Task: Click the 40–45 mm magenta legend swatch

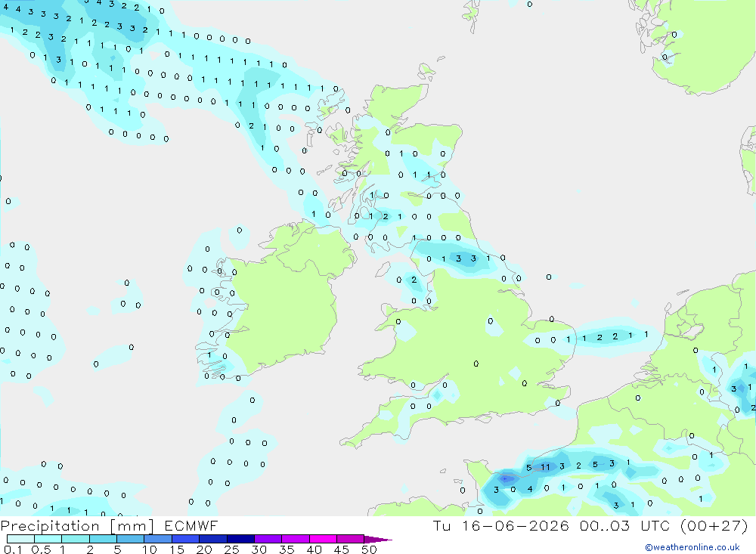Action: (x=323, y=539)
